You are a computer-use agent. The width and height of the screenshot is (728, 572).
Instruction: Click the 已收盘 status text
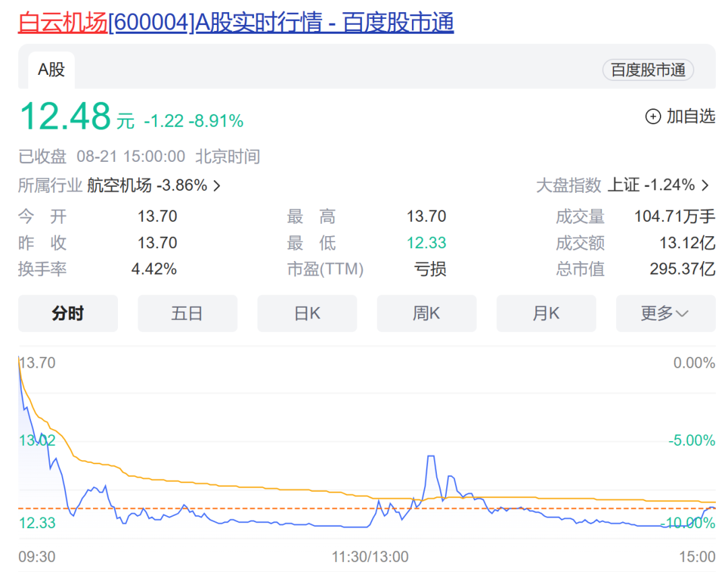pos(42,156)
